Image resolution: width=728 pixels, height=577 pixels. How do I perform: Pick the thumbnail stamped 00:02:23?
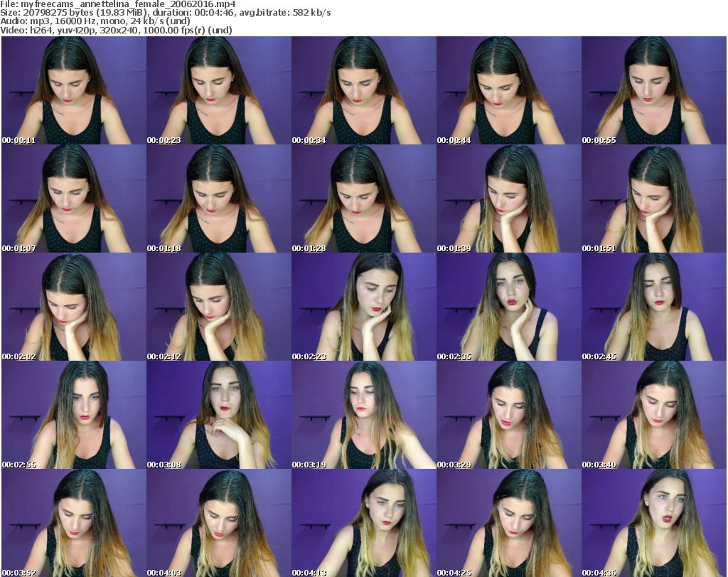363,307
